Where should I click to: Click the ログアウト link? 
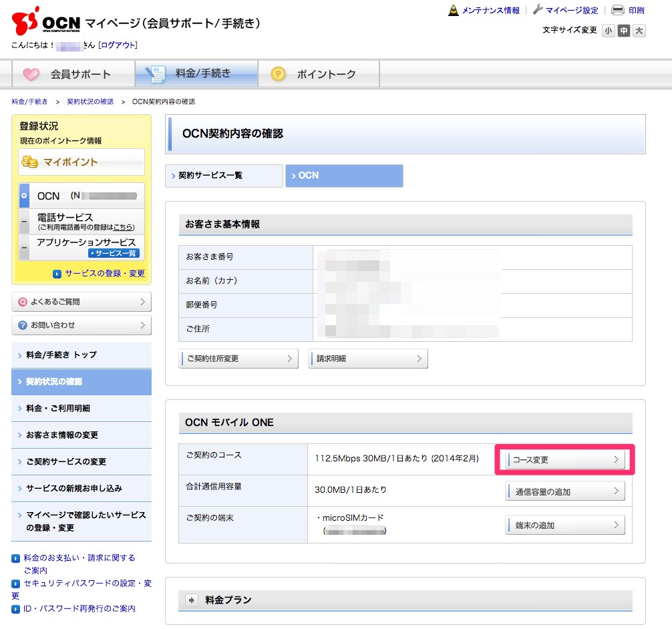[x=118, y=45]
